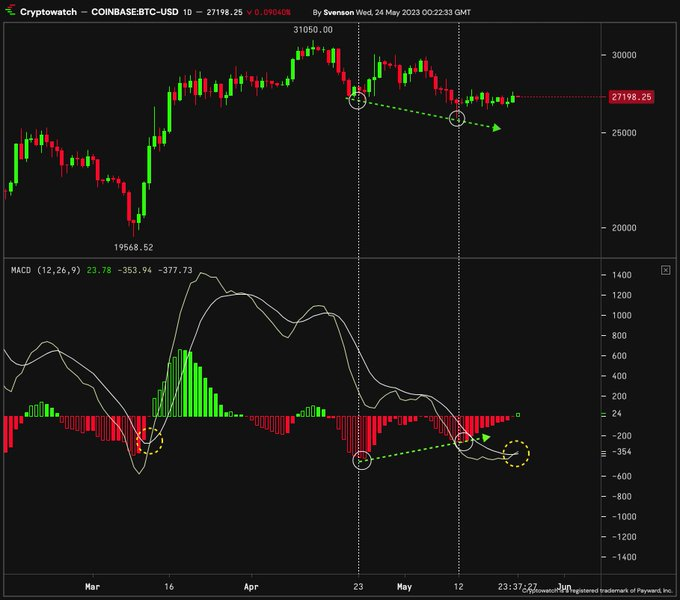Click the 600 MACD axis label
The image size is (680, 600).
(x=619, y=355)
